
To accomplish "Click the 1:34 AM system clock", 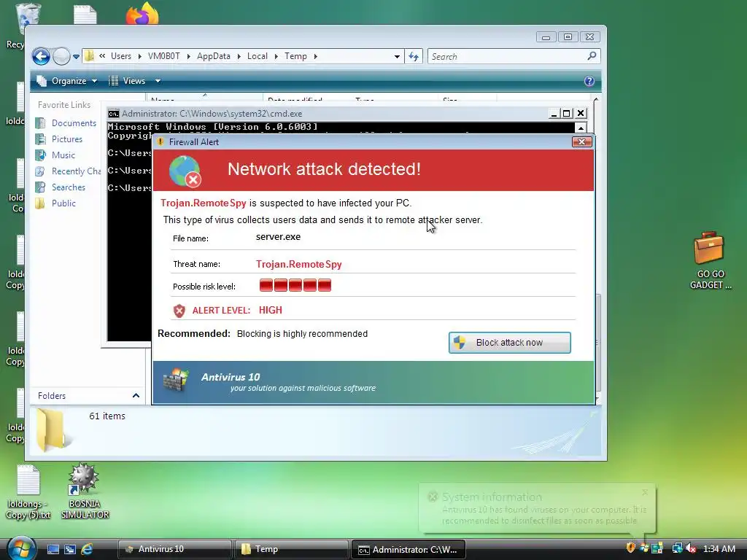I will click(719, 548).
